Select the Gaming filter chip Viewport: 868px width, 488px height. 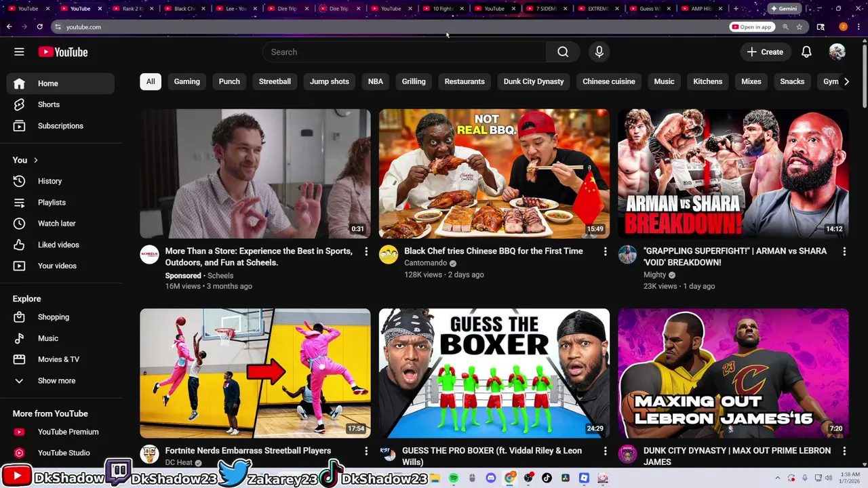[187, 81]
